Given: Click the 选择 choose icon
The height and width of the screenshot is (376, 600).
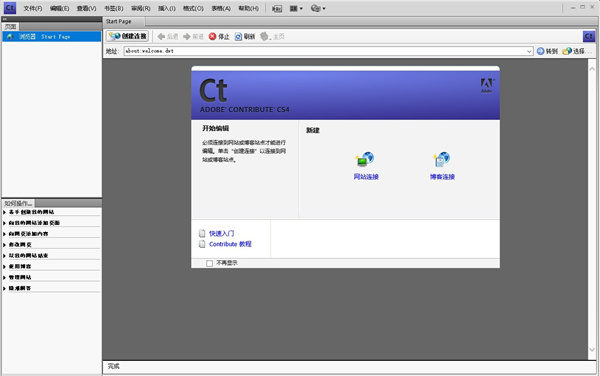Looking at the screenshot, I should coord(567,51).
